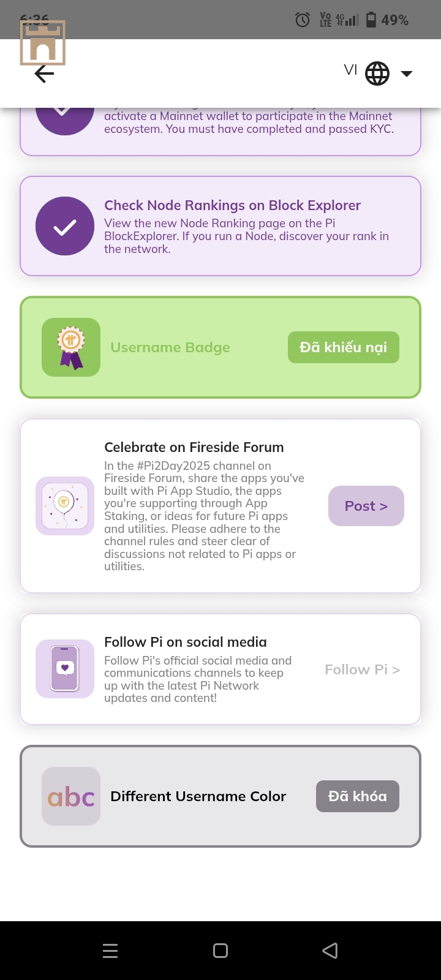Tap the globe language icon

pos(377,73)
